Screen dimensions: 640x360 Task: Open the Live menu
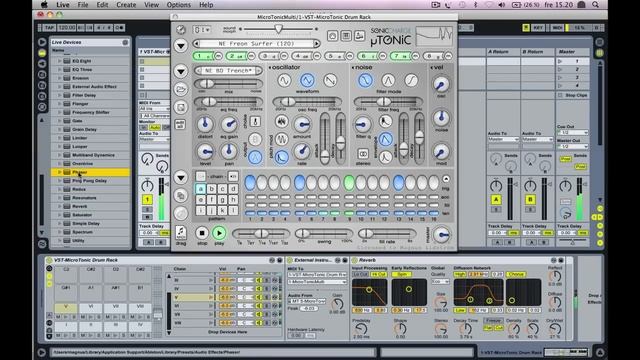click(62, 5)
